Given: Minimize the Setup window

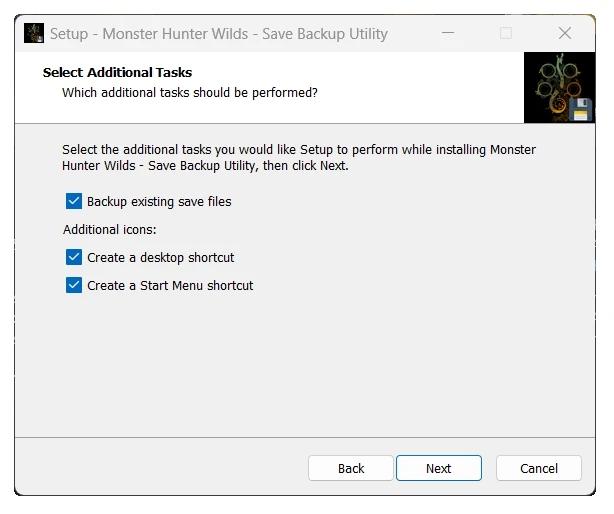Looking at the screenshot, I should 448,33.
